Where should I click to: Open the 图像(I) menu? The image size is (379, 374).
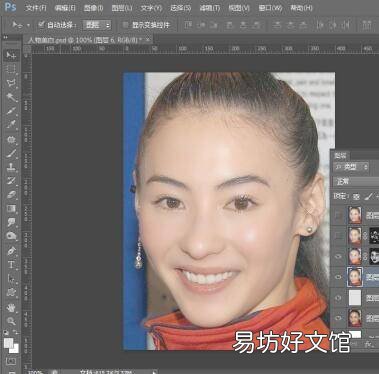pyautogui.click(x=93, y=8)
